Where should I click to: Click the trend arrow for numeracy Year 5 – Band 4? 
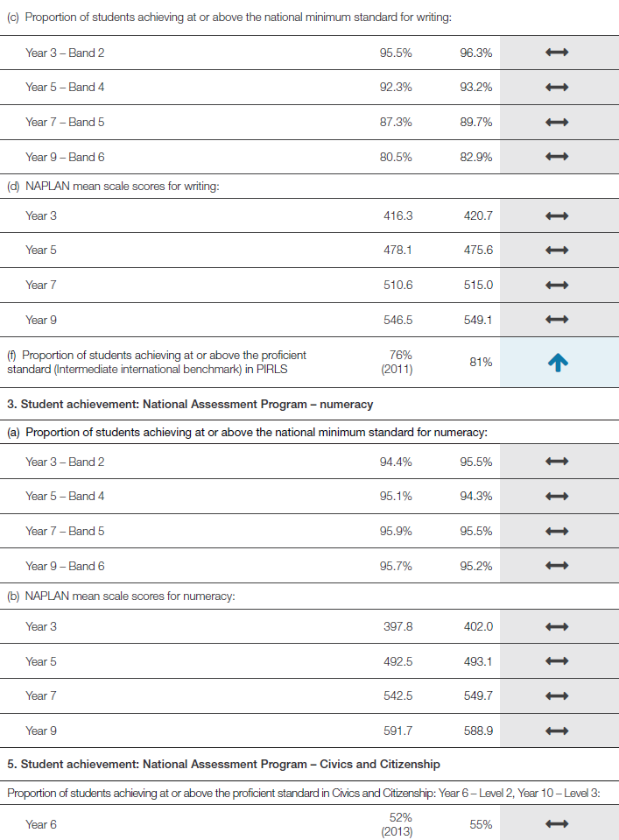[558, 497]
